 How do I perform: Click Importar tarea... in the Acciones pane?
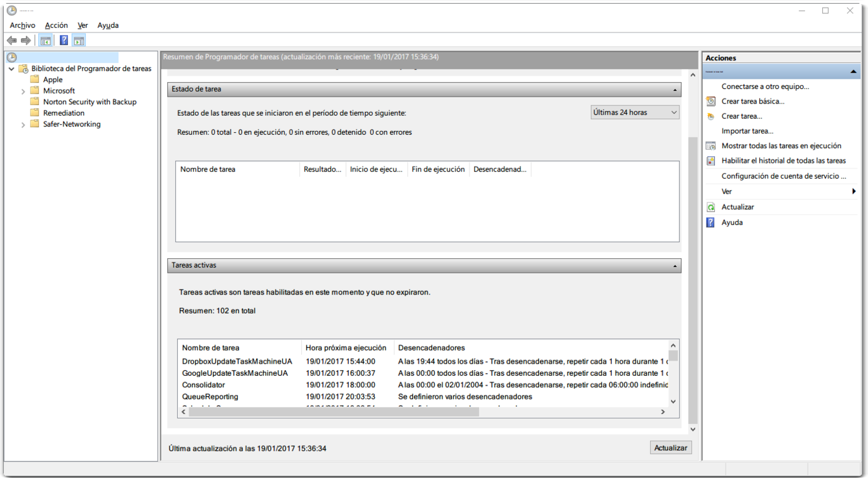tap(747, 131)
